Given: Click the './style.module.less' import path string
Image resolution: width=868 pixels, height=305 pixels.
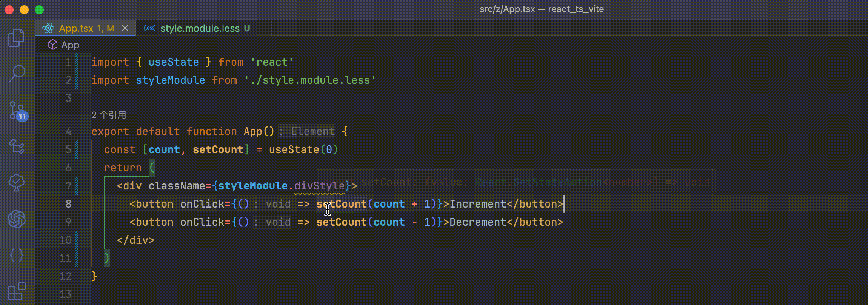Looking at the screenshot, I should click(310, 80).
